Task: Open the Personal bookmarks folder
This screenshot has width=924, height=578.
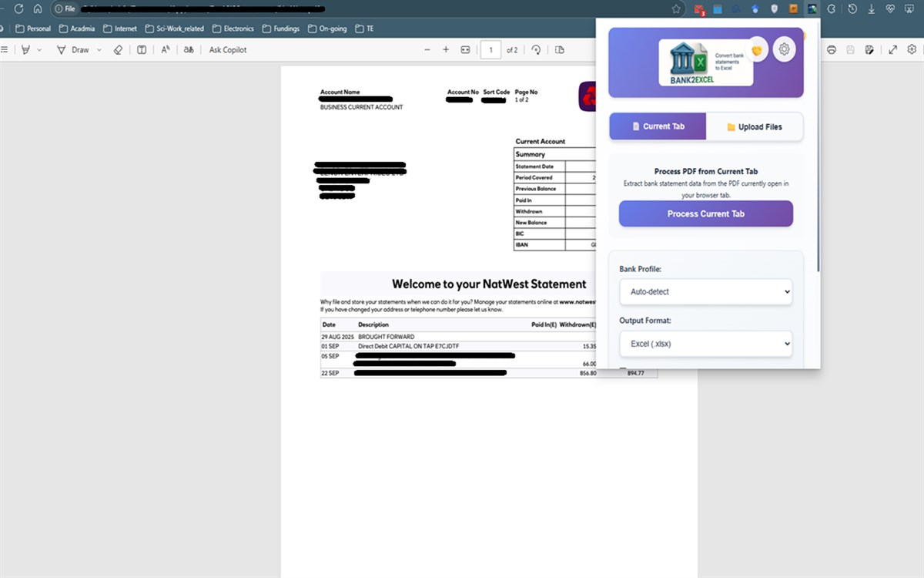Action: 33,29
